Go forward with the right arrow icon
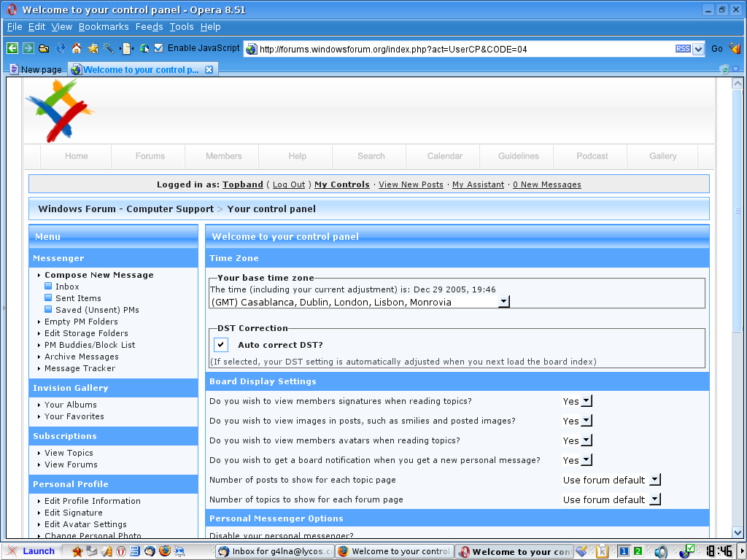Viewport: 747px width, 560px height. (28, 48)
